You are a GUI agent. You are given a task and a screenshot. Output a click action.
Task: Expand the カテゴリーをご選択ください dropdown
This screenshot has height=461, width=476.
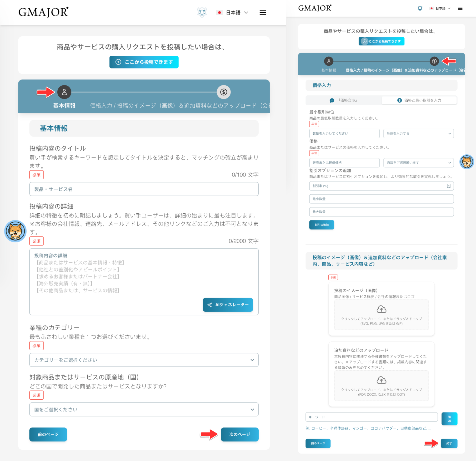pos(144,360)
